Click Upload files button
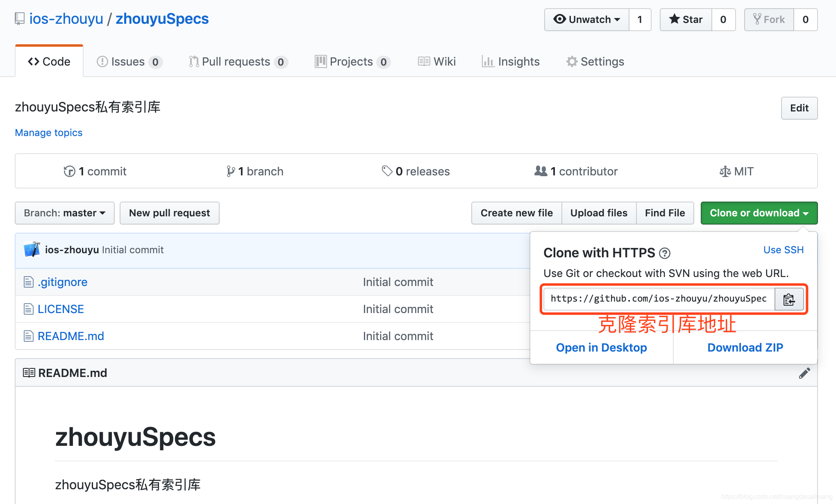This screenshot has height=504, width=836. (599, 213)
